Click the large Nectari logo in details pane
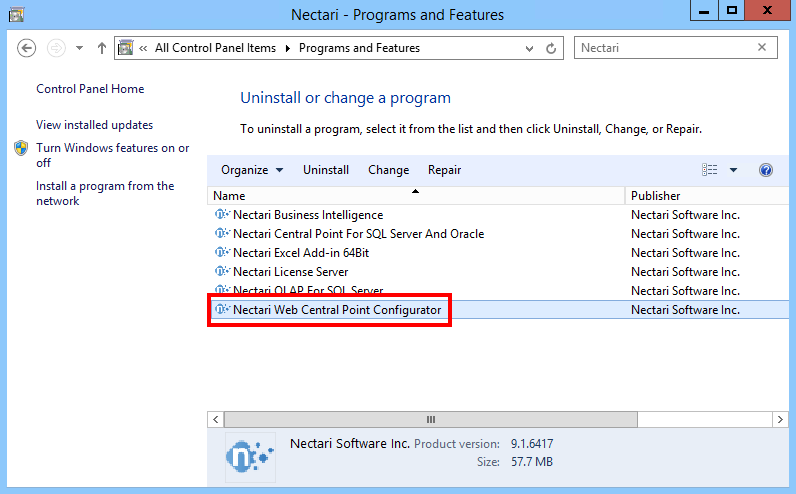The height and width of the screenshot is (494, 796). click(250, 456)
